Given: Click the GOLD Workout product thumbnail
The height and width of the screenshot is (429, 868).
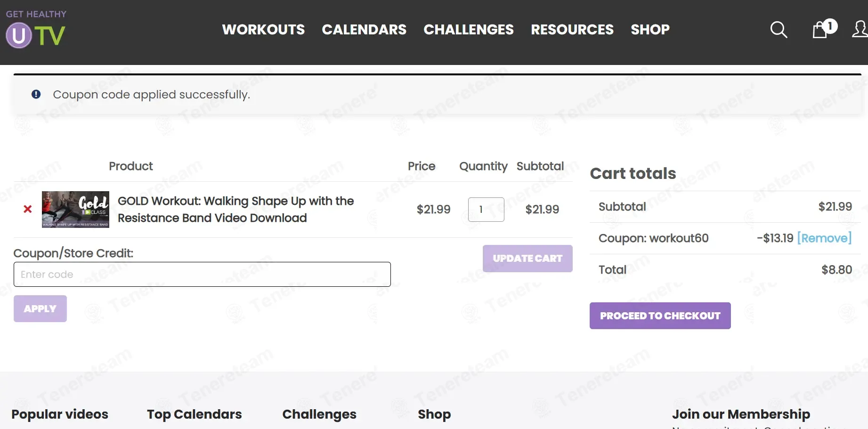Looking at the screenshot, I should click(x=75, y=210).
